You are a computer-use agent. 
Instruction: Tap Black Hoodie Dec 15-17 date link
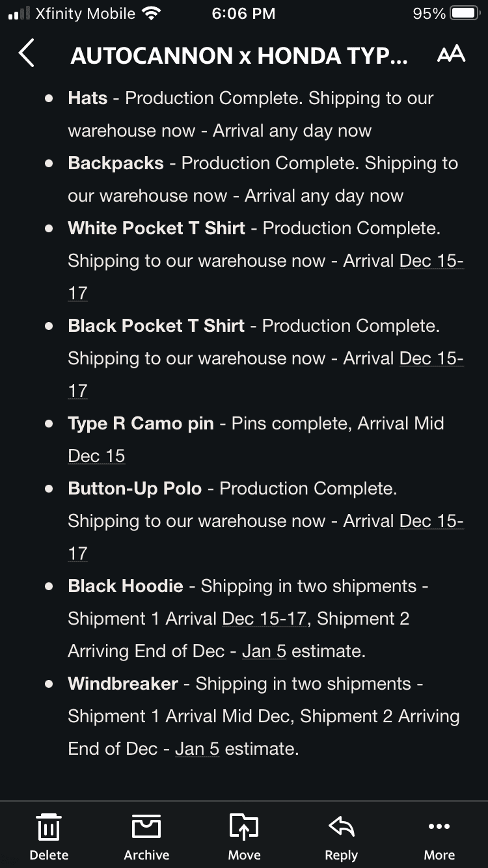[264, 619]
